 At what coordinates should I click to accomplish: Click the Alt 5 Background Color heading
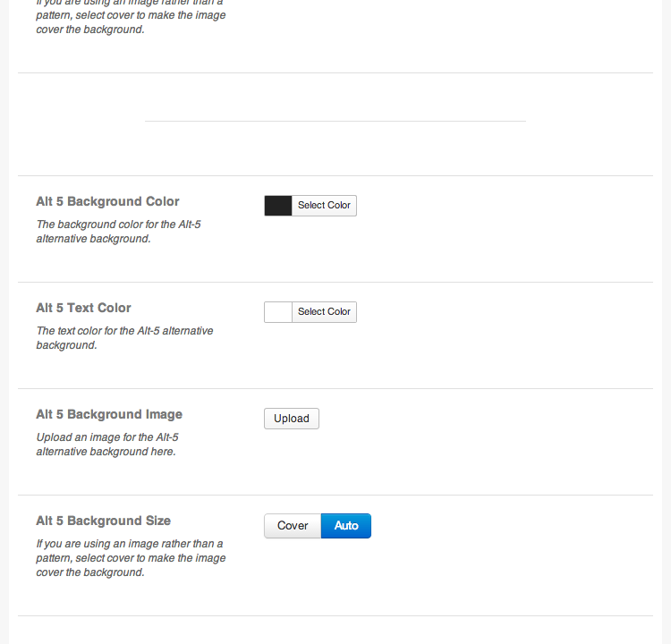tap(107, 201)
